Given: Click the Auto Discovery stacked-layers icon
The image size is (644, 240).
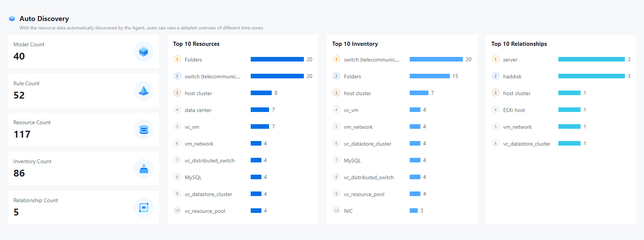Looking at the screenshot, I should pyautogui.click(x=12, y=18).
